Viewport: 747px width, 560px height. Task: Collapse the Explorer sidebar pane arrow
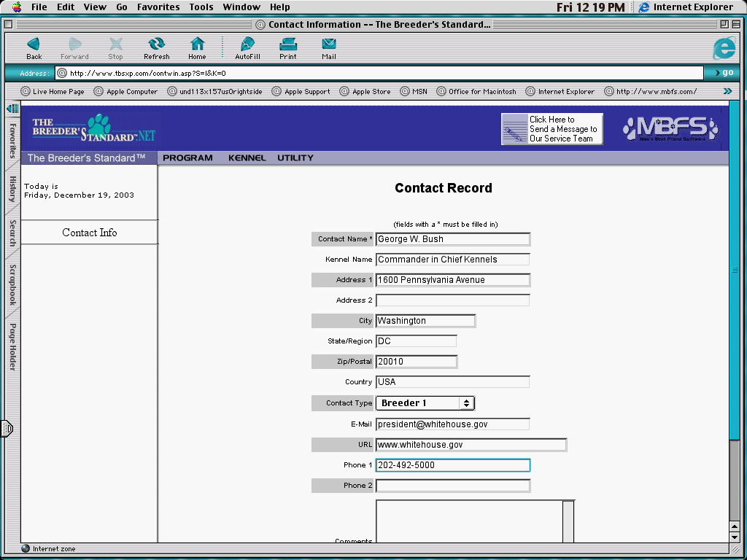pos(12,109)
